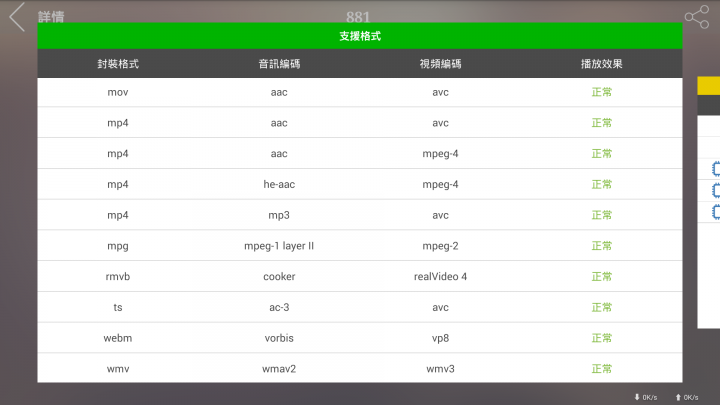Select the 音訊編碼 column header
Image resolution: width=720 pixels, height=405 pixels.
[x=279, y=64]
